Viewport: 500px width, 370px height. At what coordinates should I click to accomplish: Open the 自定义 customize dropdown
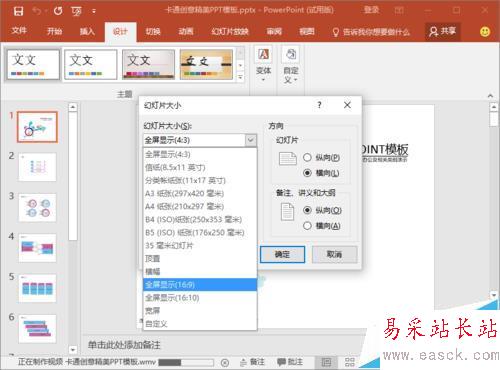(x=291, y=65)
